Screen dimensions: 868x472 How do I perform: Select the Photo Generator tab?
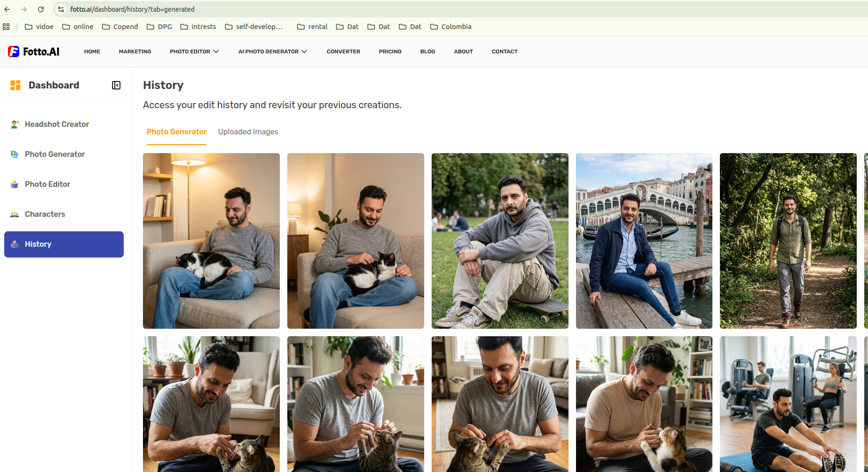click(177, 132)
